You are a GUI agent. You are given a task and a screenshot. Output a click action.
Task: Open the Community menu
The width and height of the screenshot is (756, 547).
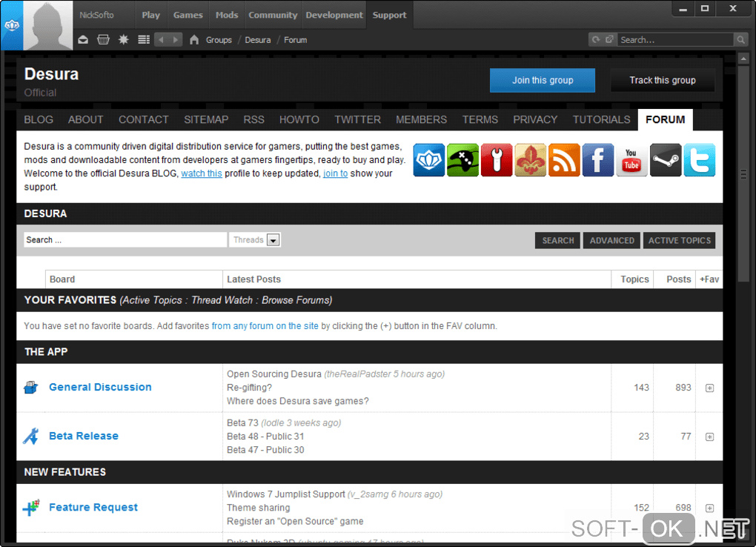(x=273, y=15)
